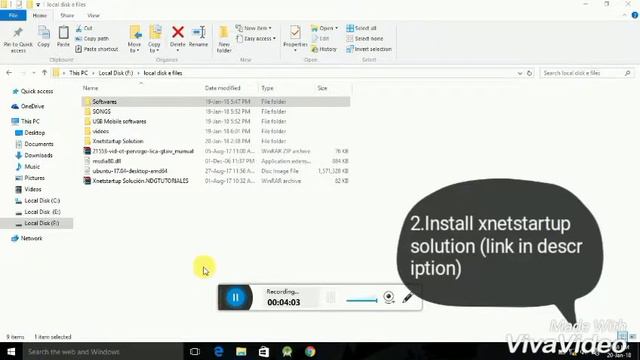Switch to the Share ribbon tab
This screenshot has height=360, width=640.
[67, 16]
